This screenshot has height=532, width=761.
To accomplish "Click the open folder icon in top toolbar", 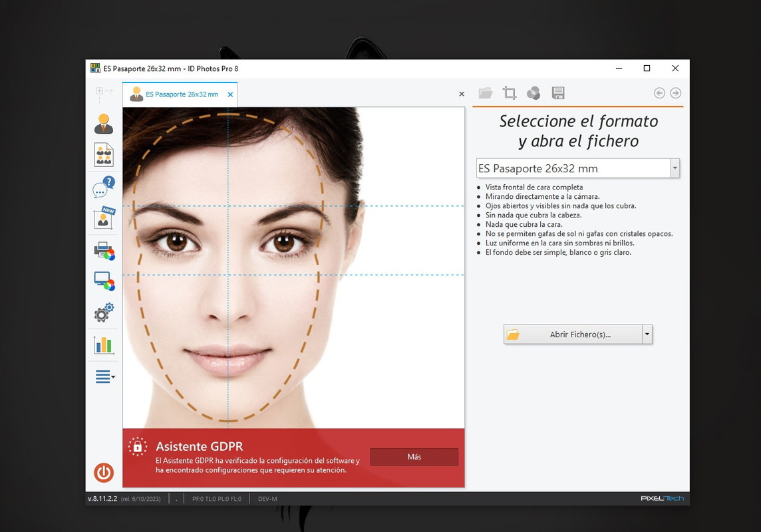I will [486, 93].
